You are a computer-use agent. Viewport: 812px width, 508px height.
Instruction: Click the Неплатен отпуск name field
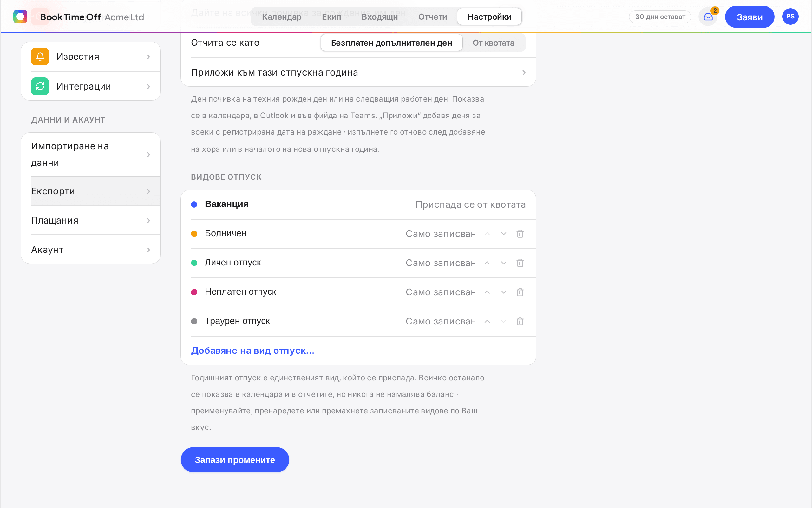(240, 292)
